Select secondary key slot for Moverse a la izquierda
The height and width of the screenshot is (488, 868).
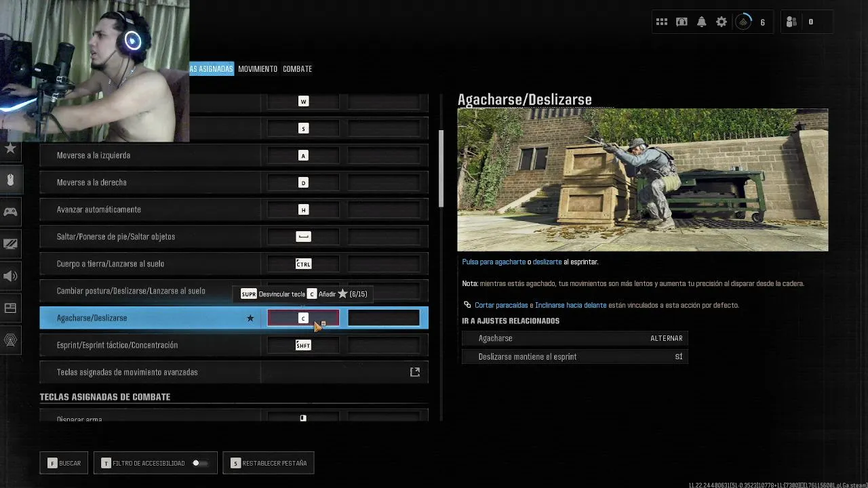[x=384, y=155]
